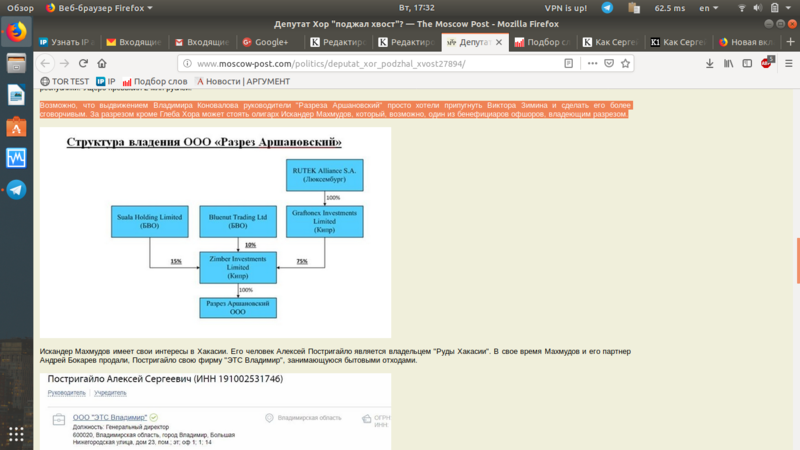Screen dimensions: 800x450
Task: Toggle reader view in address bar
Action: 568,63
